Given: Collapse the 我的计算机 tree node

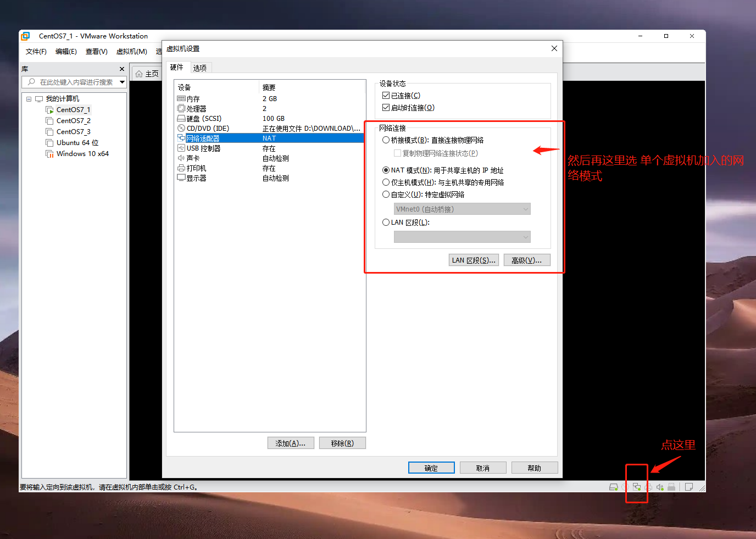Looking at the screenshot, I should [29, 99].
